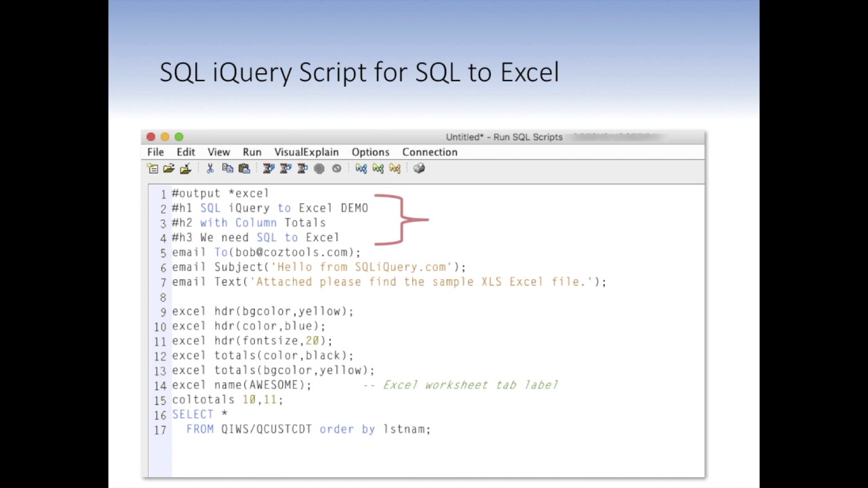
Task: Click the line 'excel hdr(fontsize,20);'
Action: coord(252,341)
